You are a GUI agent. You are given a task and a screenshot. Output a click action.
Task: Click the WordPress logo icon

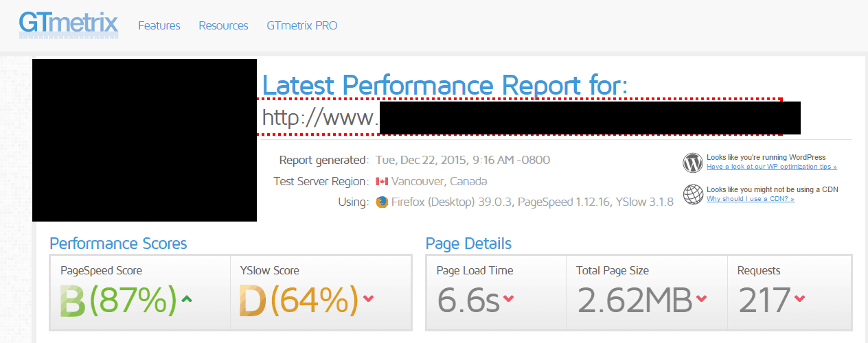point(693,163)
